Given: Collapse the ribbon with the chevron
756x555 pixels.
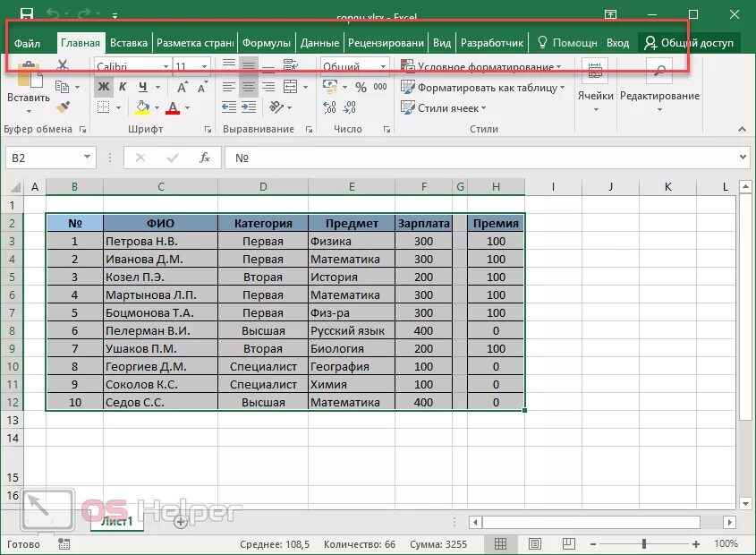Looking at the screenshot, I should [x=742, y=129].
